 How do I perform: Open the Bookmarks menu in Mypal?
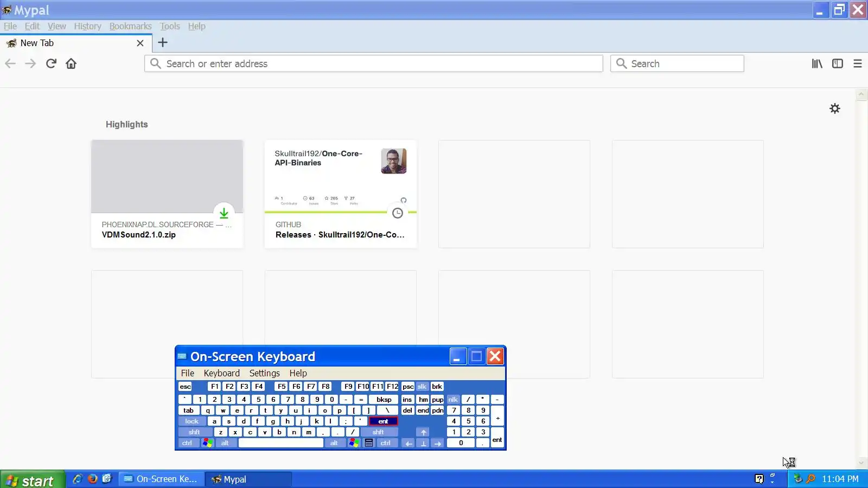(x=130, y=26)
